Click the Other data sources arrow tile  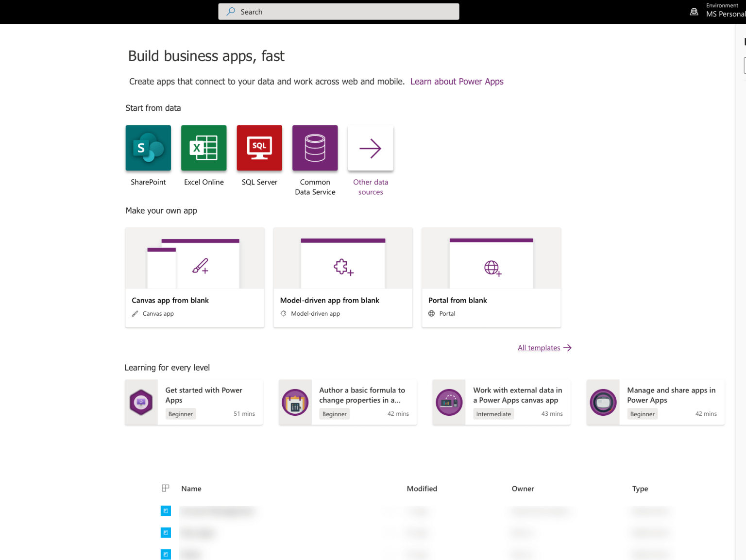pyautogui.click(x=371, y=148)
